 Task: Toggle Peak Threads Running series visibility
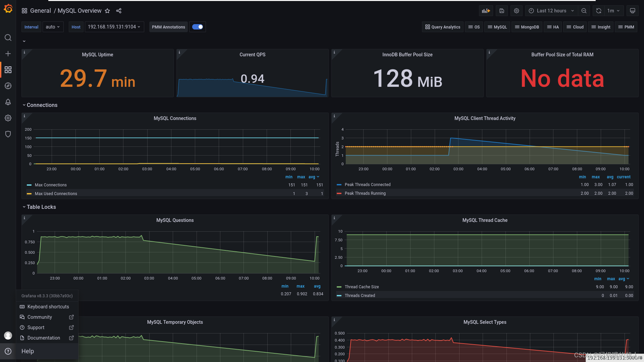coord(365,193)
